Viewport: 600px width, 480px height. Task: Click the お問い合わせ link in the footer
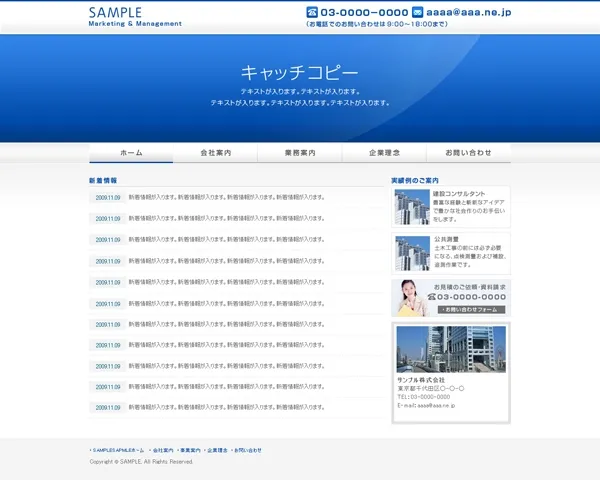tap(248, 451)
